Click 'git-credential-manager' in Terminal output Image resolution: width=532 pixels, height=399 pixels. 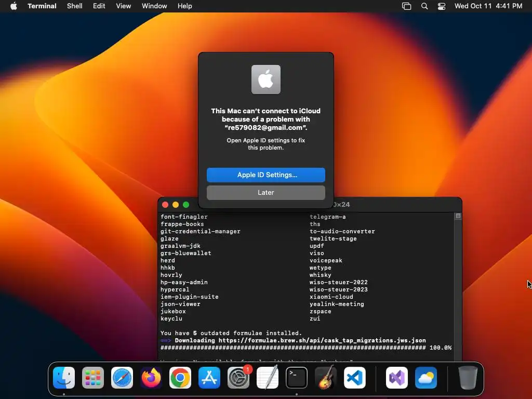pos(200,231)
